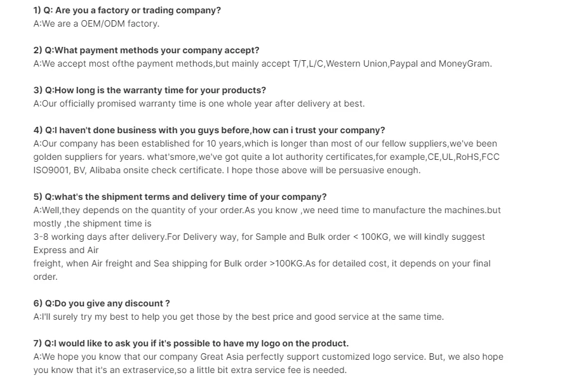This screenshot has width=588, height=387.
Task: Click the line "mostly, the shipment time is"
Action: (92, 223)
